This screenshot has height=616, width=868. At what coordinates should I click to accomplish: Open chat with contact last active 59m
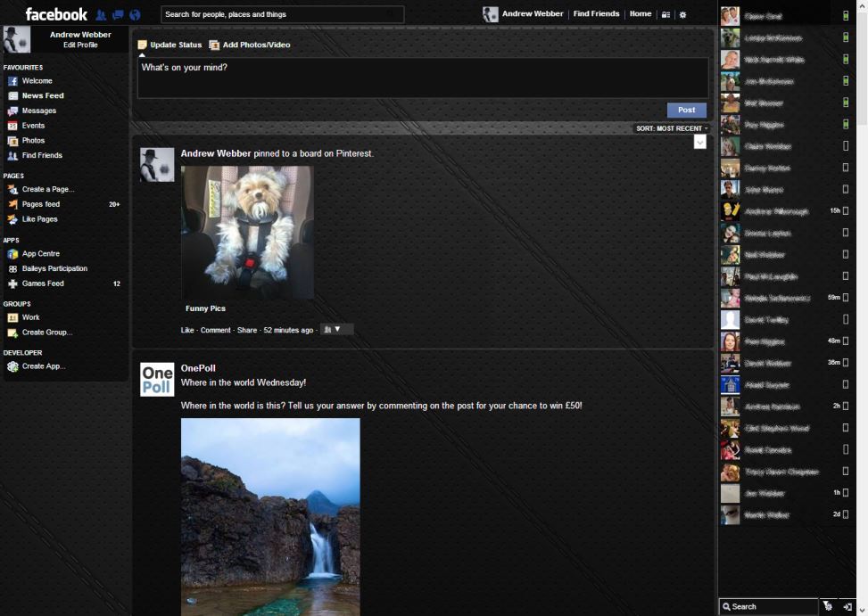(785, 298)
